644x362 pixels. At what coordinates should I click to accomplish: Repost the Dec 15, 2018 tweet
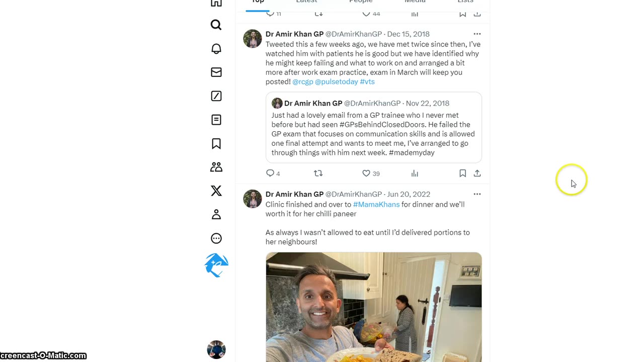click(318, 173)
